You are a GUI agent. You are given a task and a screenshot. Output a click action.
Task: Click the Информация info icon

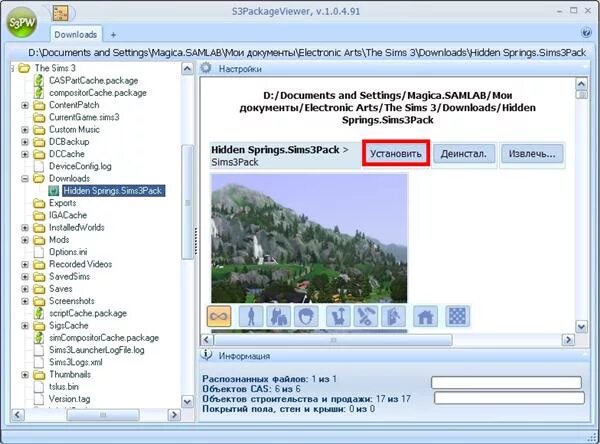tap(206, 355)
